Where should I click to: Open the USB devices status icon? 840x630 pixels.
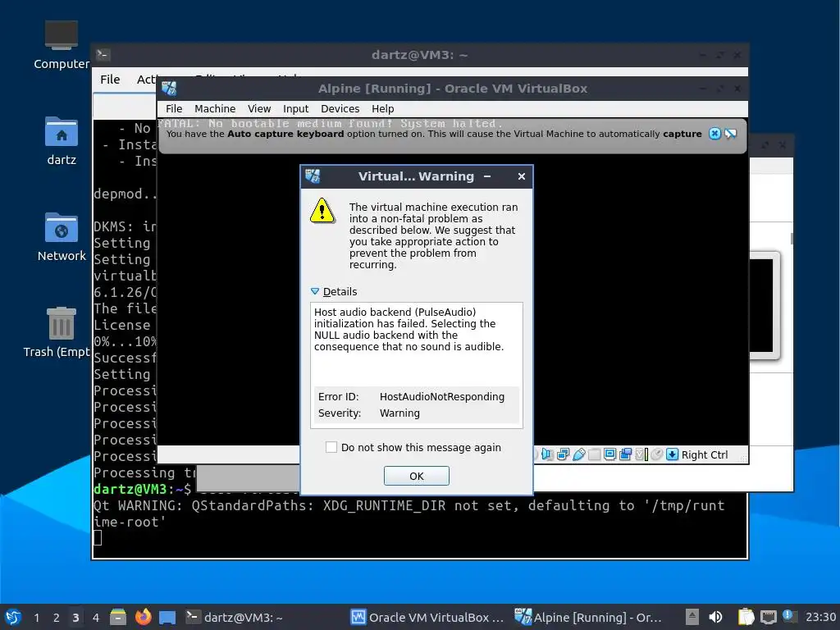click(x=578, y=454)
